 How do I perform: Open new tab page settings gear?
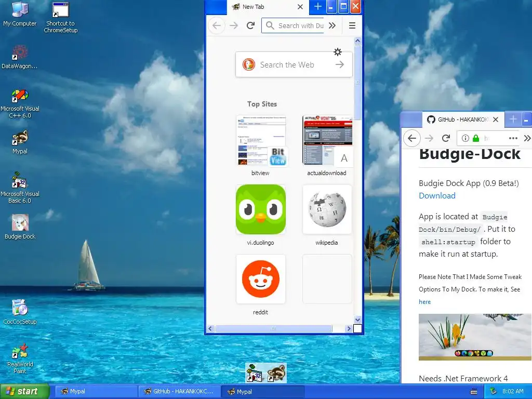[338, 52]
